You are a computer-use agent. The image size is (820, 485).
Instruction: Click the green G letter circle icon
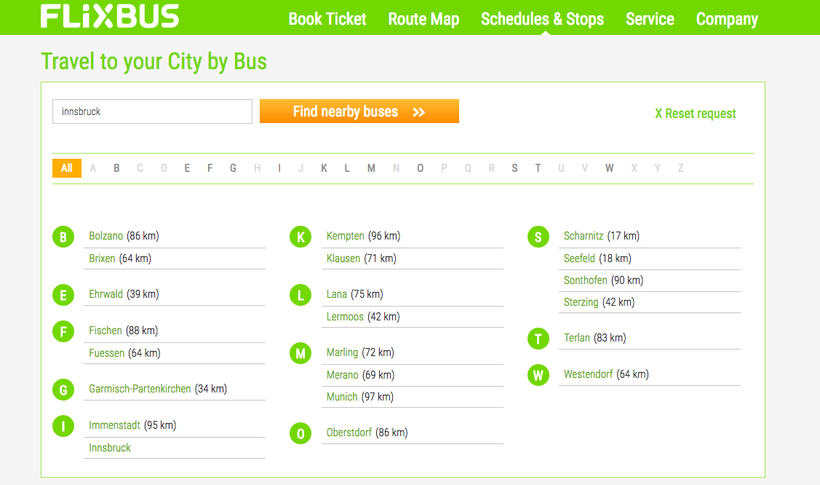click(63, 389)
